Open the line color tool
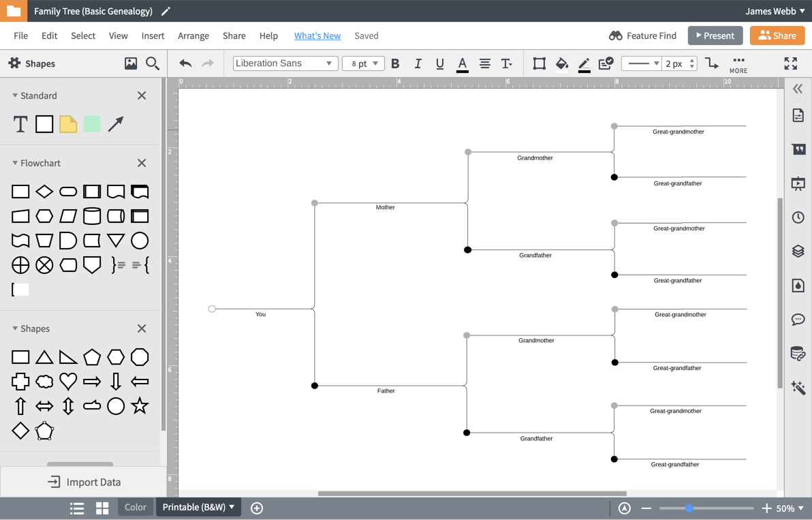This screenshot has height=520, width=812. coord(583,63)
